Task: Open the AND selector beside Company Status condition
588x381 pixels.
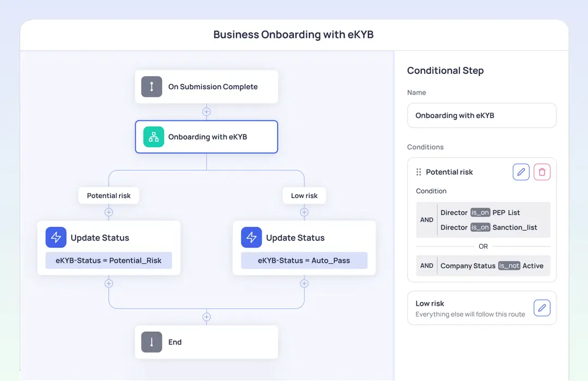Action: [427, 266]
